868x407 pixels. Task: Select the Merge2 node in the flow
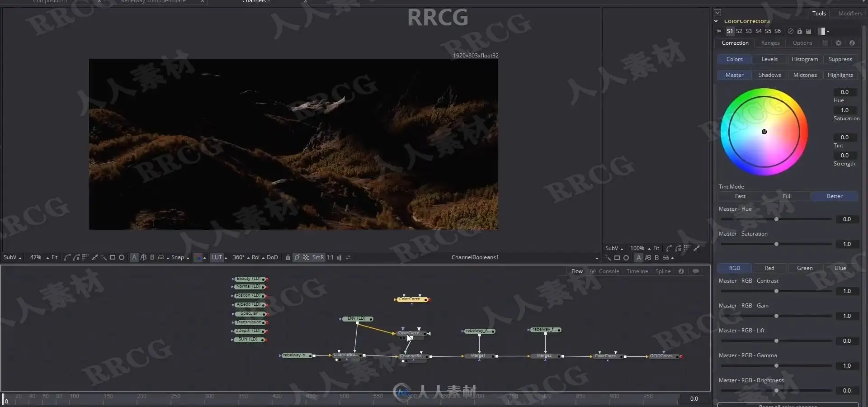click(x=544, y=356)
